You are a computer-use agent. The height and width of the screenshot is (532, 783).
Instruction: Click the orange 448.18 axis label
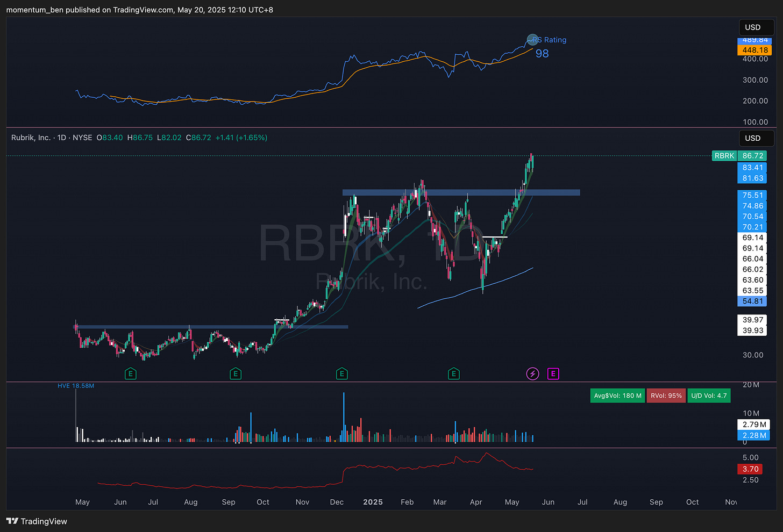coord(755,50)
